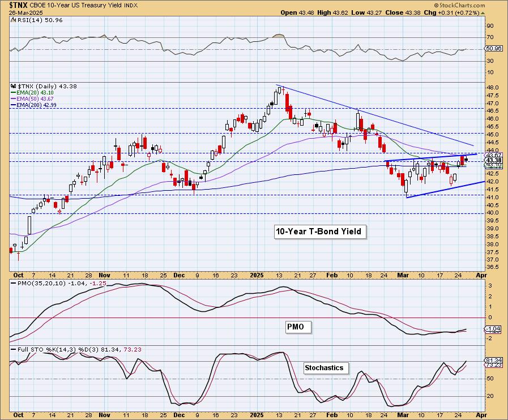Click the green up-triangle change indicator

tap(483, 13)
